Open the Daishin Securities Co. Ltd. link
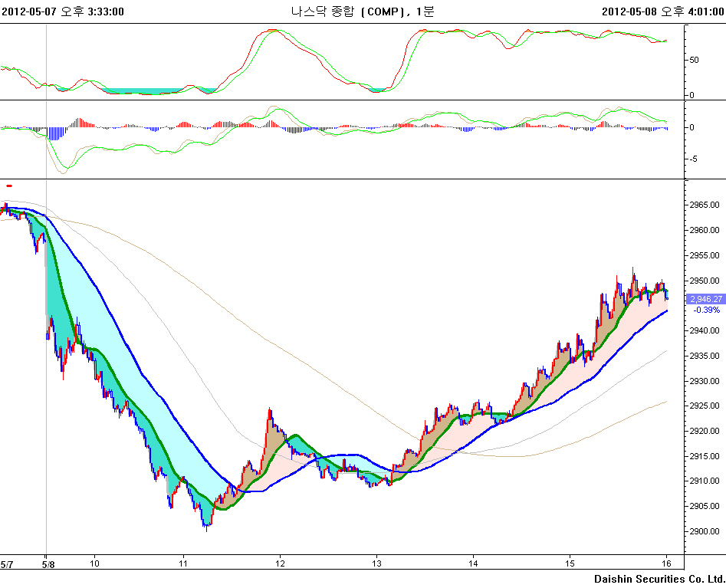Viewport: 726px width, 588px height. [659, 578]
